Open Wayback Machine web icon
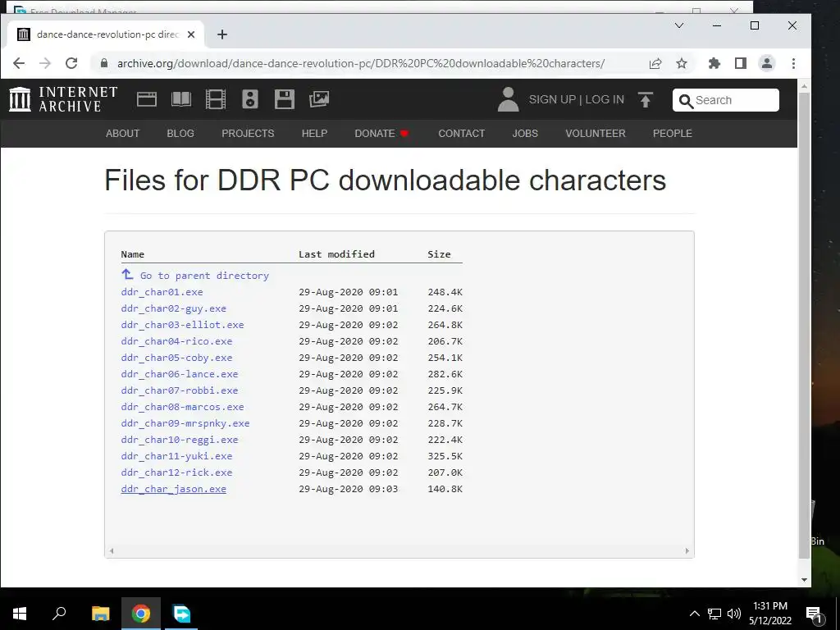Screen dimensions: 840x630 tap(147, 99)
